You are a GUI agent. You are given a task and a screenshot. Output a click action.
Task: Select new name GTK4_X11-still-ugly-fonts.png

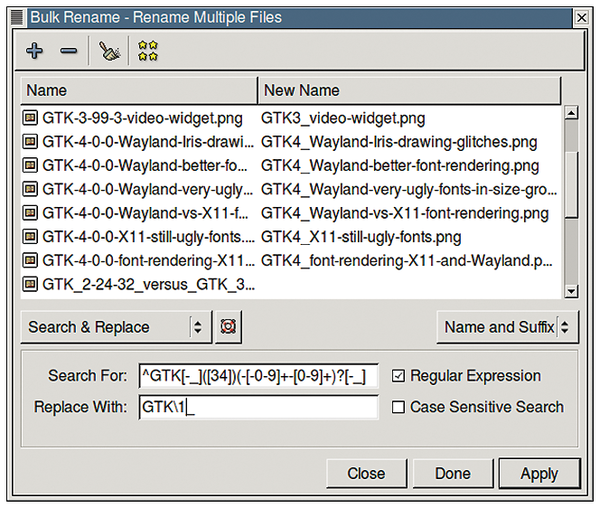361,236
